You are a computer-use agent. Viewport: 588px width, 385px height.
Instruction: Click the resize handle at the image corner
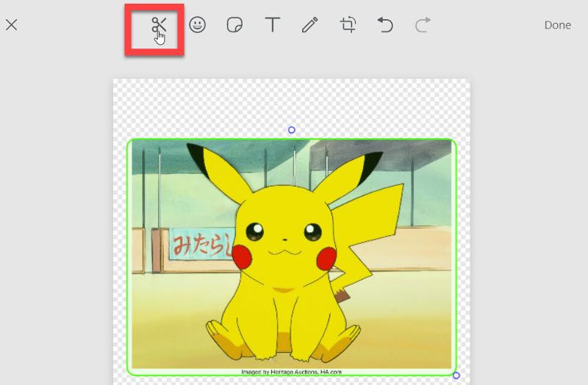456,375
